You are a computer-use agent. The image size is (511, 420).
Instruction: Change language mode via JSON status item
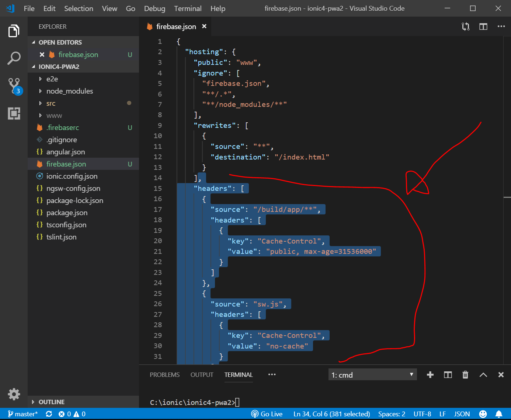tap(462, 414)
